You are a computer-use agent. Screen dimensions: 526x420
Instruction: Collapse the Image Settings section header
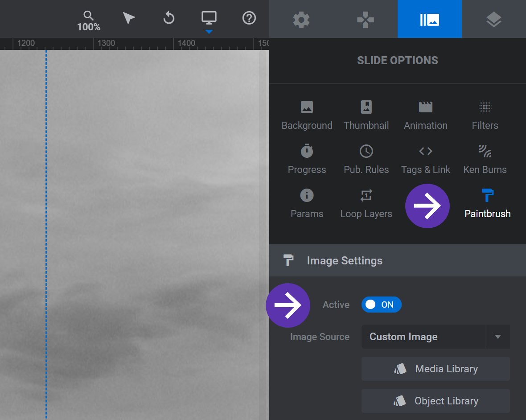click(x=398, y=260)
